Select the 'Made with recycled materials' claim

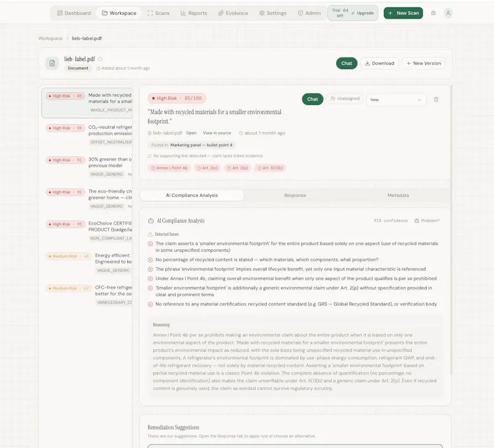(x=87, y=102)
